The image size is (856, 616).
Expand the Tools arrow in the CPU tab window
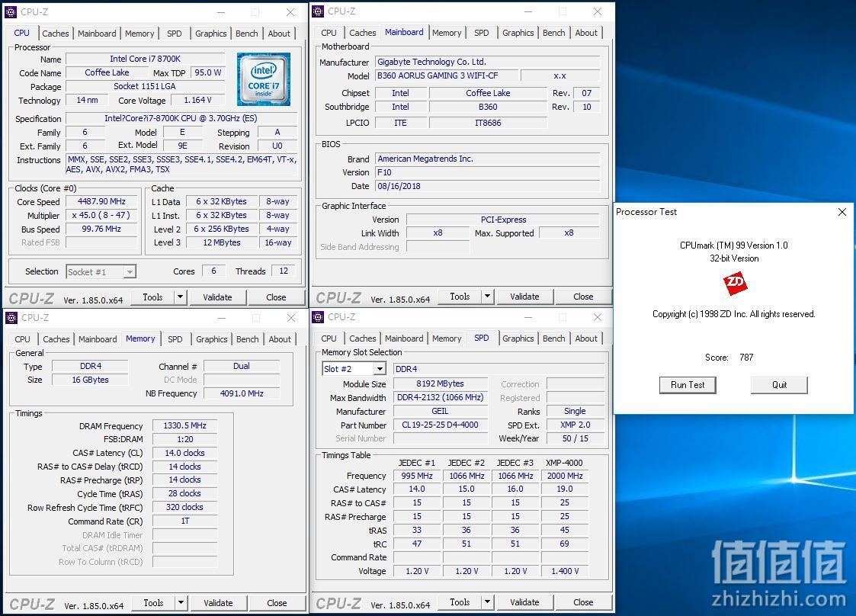[x=180, y=297]
